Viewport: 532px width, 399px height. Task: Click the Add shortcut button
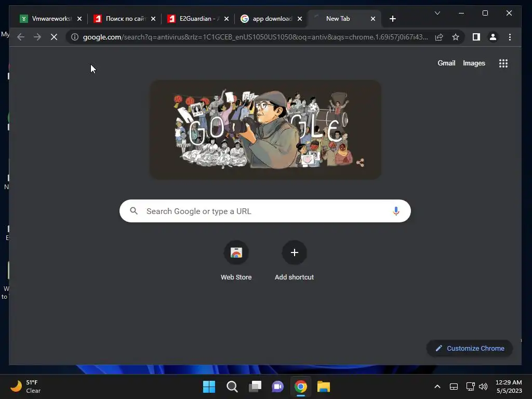coord(294,261)
